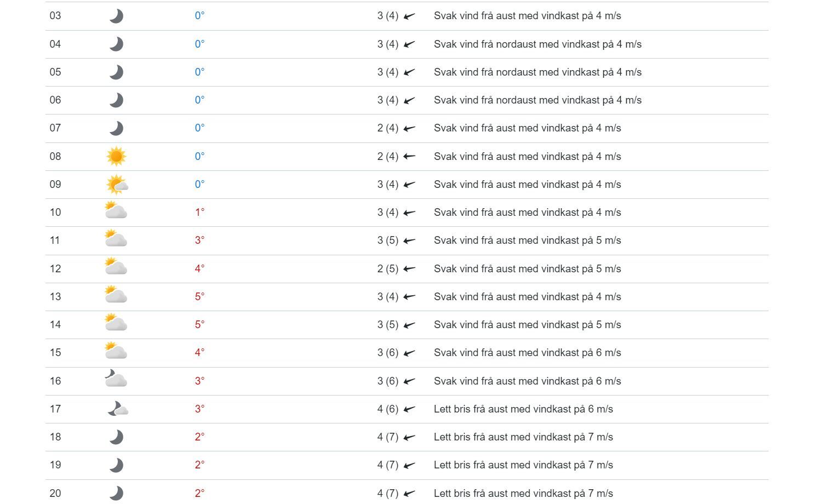Click the wind description text at hour 05
This screenshot has height=504, width=835.
click(x=537, y=72)
